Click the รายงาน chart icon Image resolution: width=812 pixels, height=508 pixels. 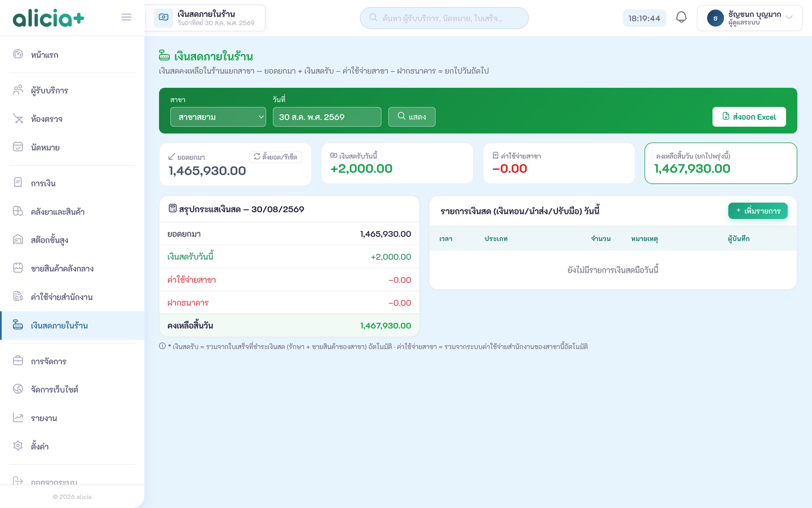click(x=18, y=417)
